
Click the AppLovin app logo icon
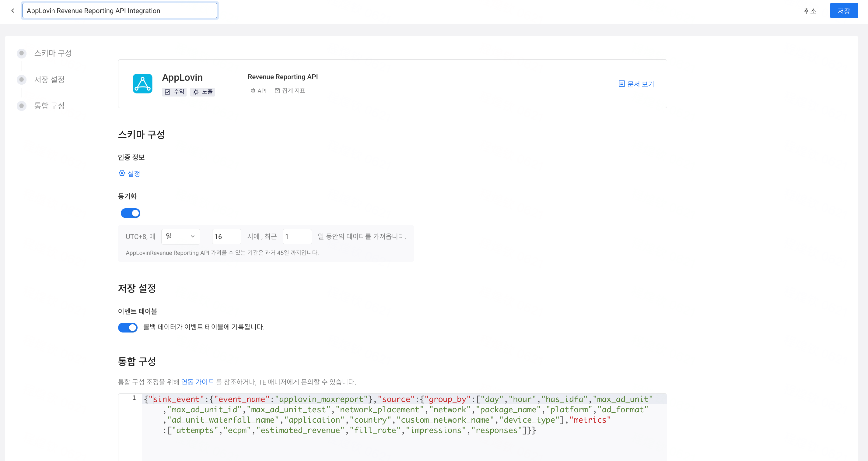(142, 83)
